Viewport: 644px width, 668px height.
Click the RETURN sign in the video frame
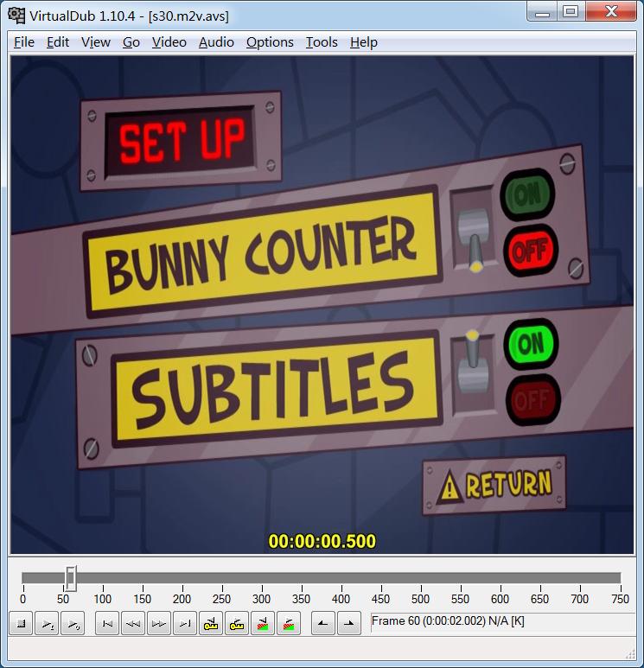tap(494, 486)
